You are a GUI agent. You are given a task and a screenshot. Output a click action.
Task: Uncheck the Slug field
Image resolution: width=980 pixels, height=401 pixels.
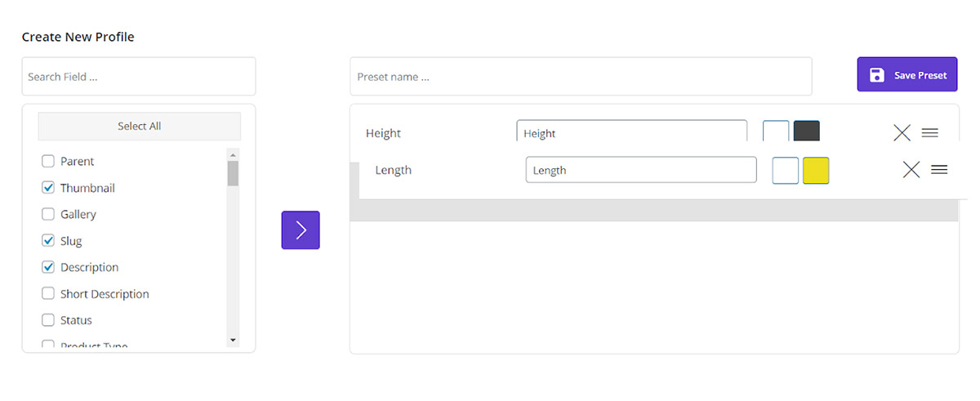click(x=48, y=241)
